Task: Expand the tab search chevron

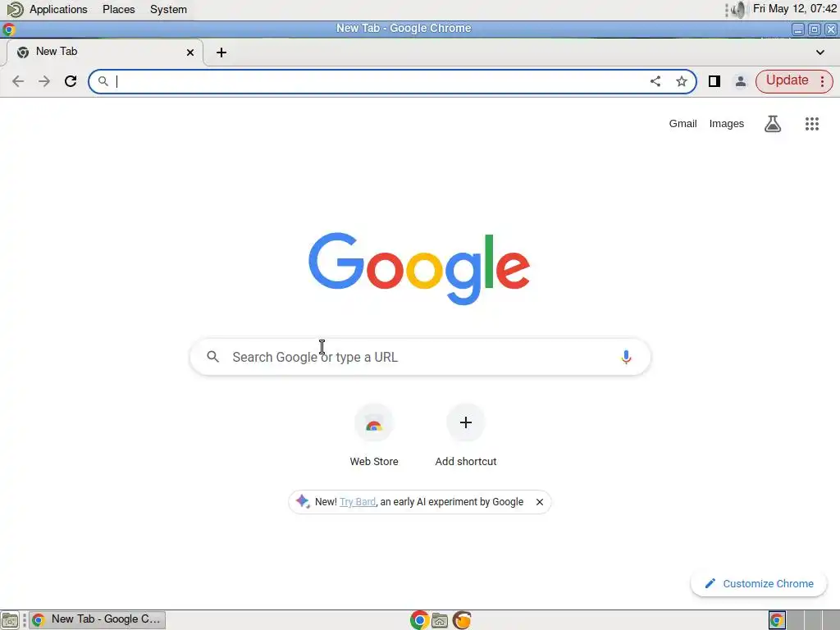Action: coord(820,52)
